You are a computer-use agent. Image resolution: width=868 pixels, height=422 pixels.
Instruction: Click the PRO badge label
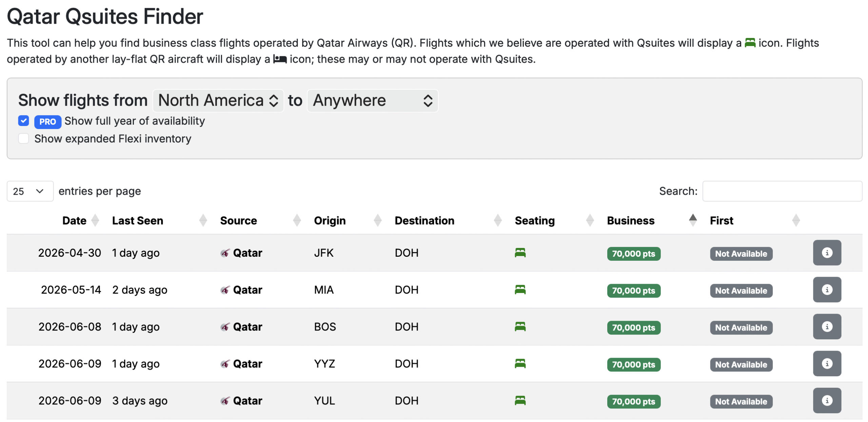47,122
